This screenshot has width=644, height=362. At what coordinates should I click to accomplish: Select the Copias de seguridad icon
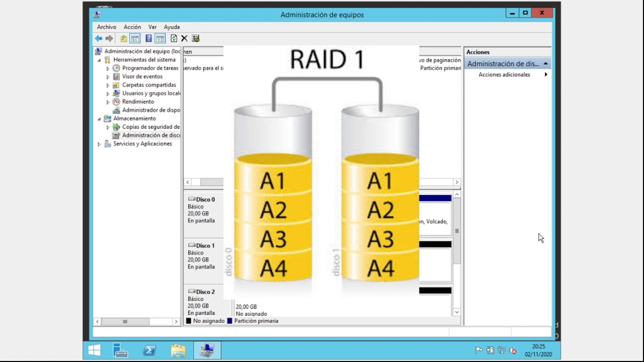click(116, 127)
